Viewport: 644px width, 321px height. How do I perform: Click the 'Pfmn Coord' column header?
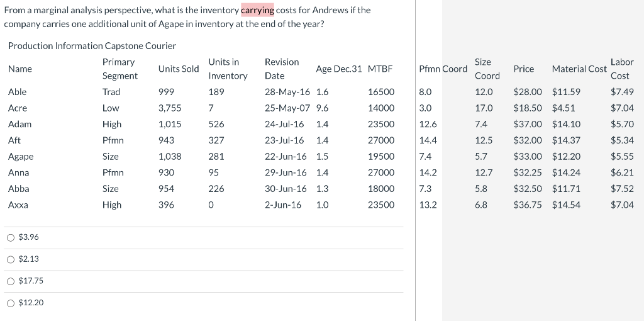443,69
